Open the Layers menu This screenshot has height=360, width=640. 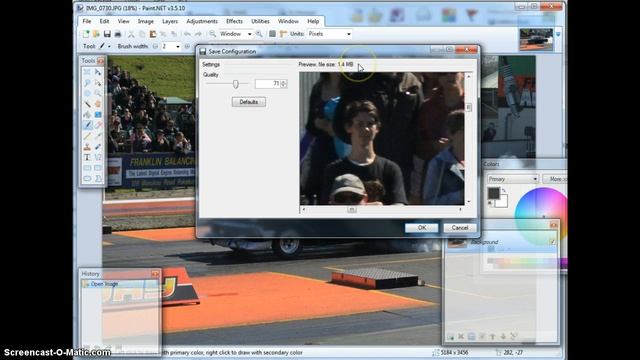[x=170, y=21]
